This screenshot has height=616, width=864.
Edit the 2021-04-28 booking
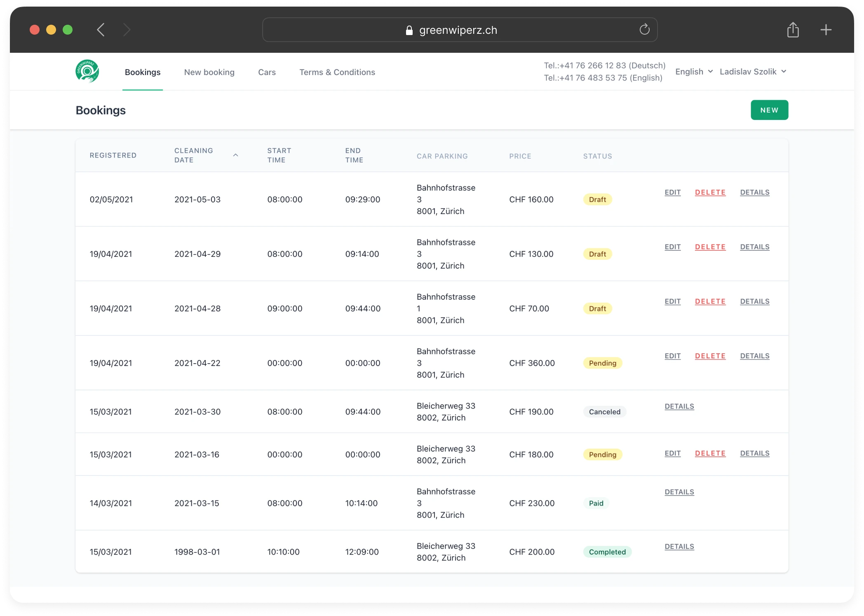pyautogui.click(x=672, y=301)
